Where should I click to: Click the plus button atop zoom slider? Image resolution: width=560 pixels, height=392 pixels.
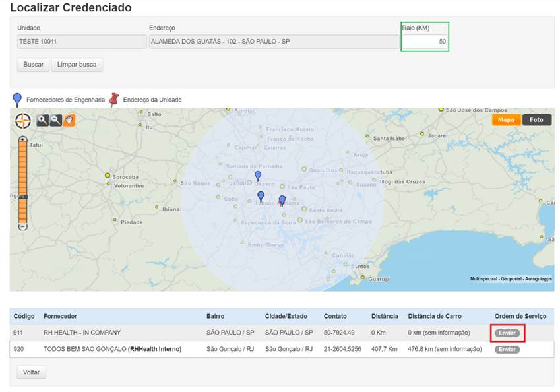[23, 139]
